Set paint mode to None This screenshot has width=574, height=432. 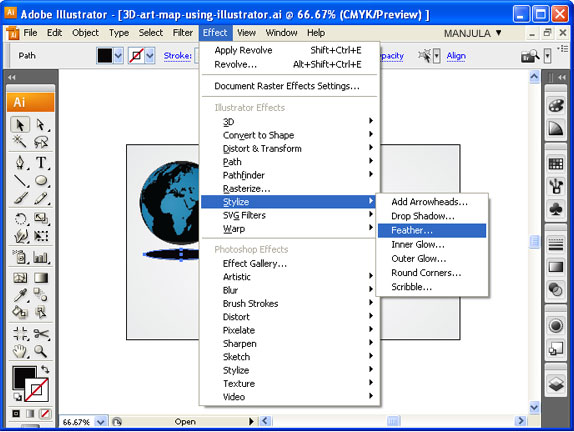click(45, 414)
